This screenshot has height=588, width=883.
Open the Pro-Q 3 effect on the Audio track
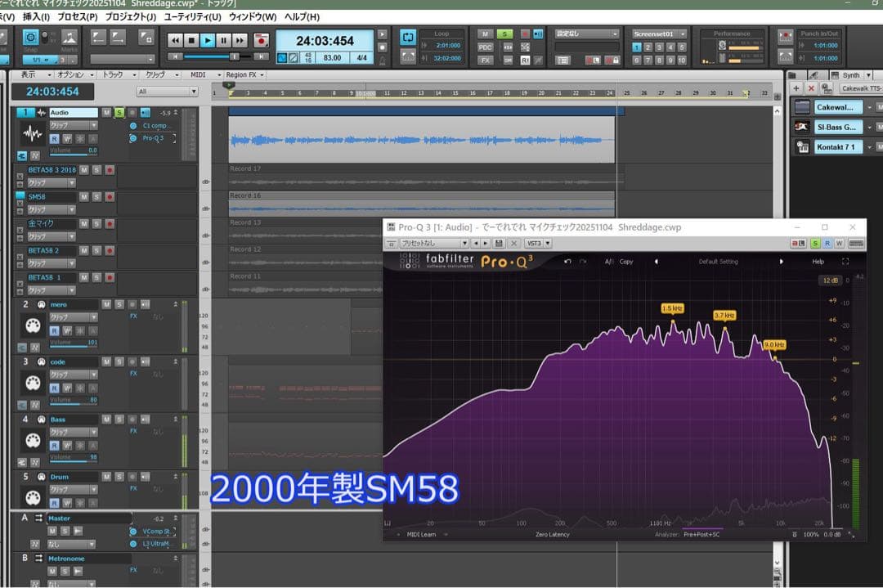[155, 137]
